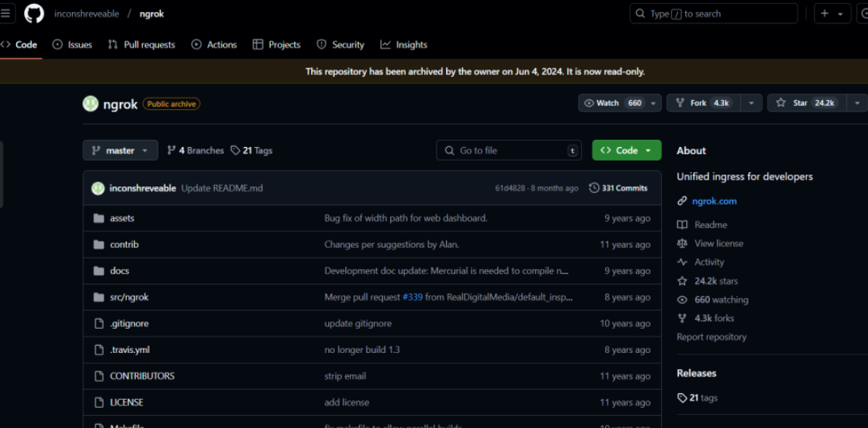Click the Readme book icon

(x=683, y=225)
